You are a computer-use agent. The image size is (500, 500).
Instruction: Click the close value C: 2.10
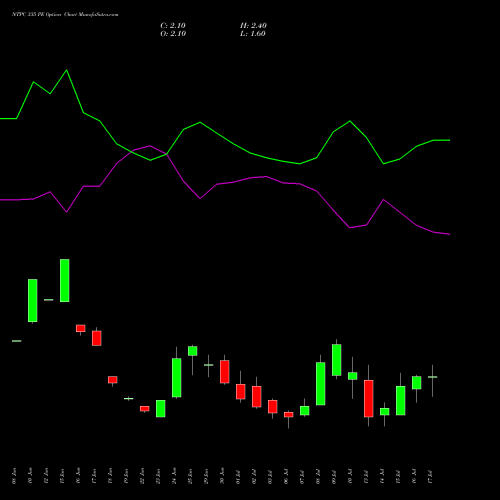click(173, 26)
